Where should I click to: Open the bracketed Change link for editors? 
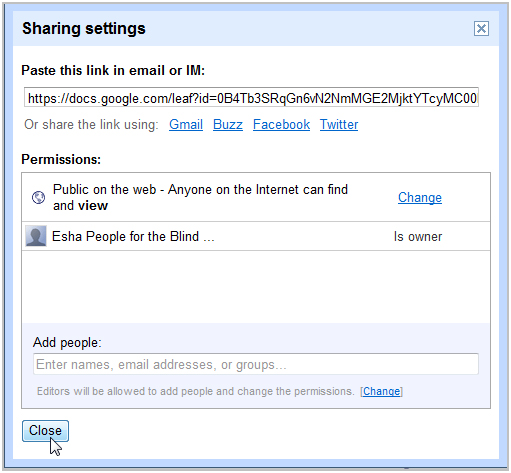point(381,391)
